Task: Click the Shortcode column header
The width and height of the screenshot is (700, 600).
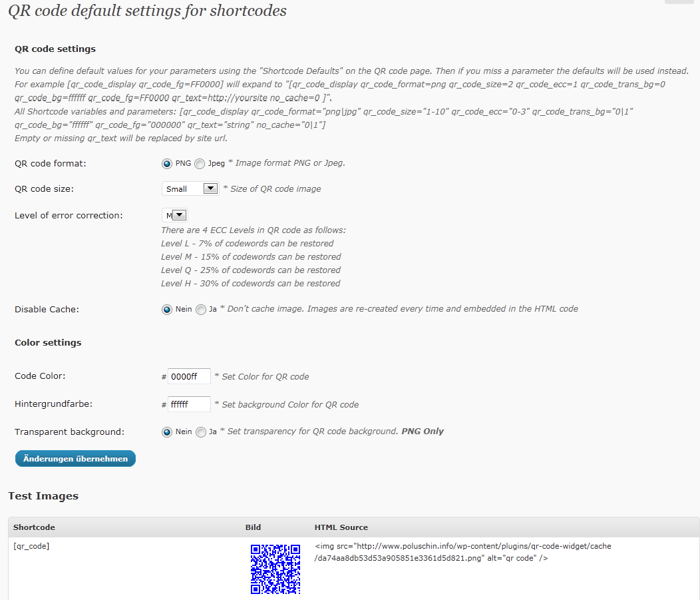Action: coord(34,527)
